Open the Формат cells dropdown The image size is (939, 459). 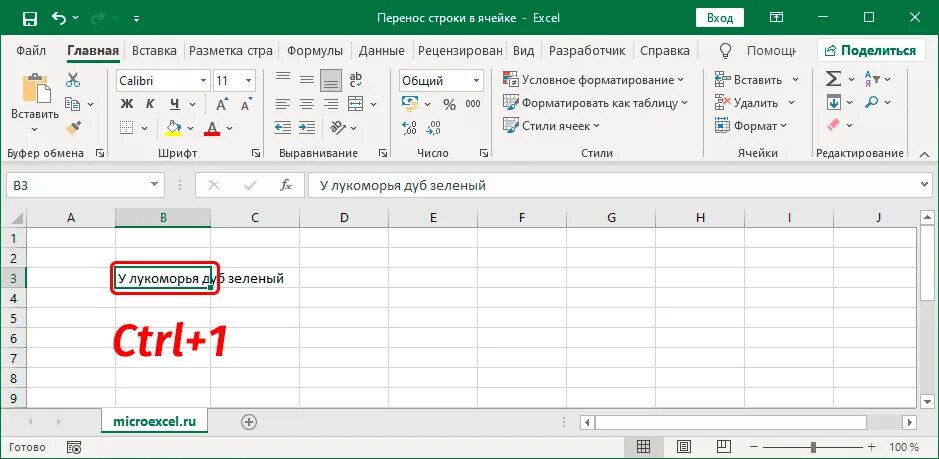[x=751, y=126]
